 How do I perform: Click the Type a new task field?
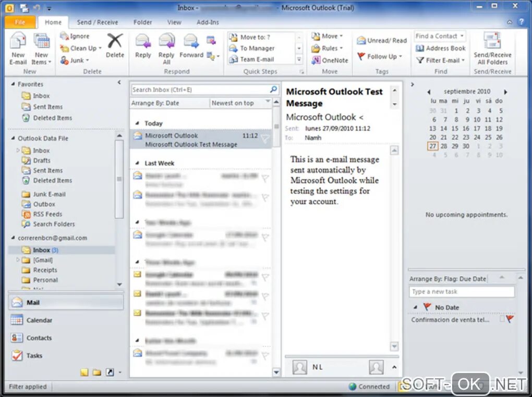(x=462, y=292)
